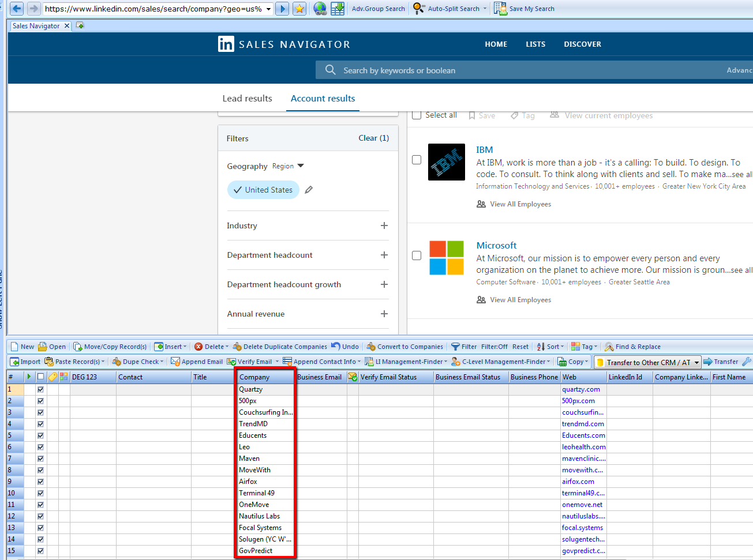Click the search magnifier icon
Viewport: 753px width, 560px height.
[x=331, y=70]
